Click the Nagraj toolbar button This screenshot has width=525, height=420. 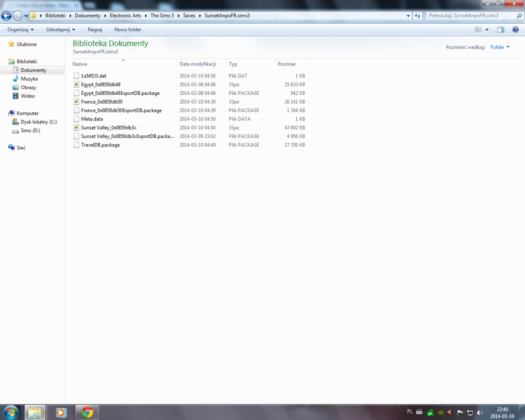click(x=95, y=30)
